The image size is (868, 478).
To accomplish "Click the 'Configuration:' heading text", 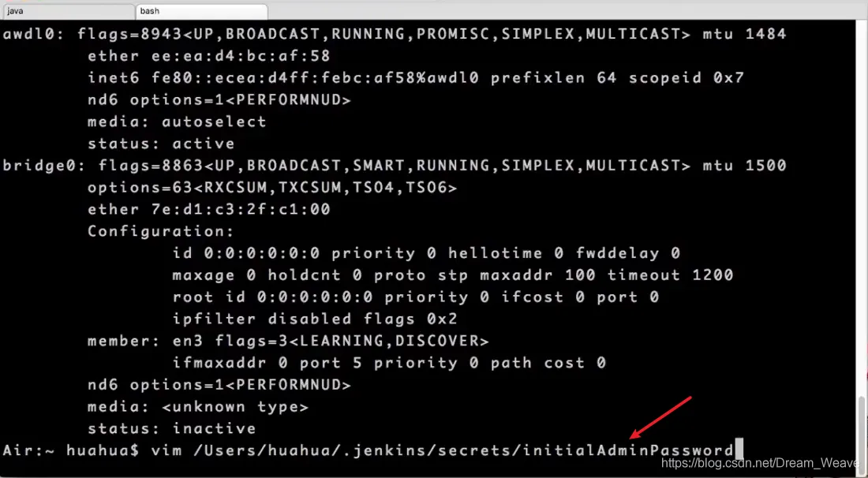I will (x=161, y=231).
